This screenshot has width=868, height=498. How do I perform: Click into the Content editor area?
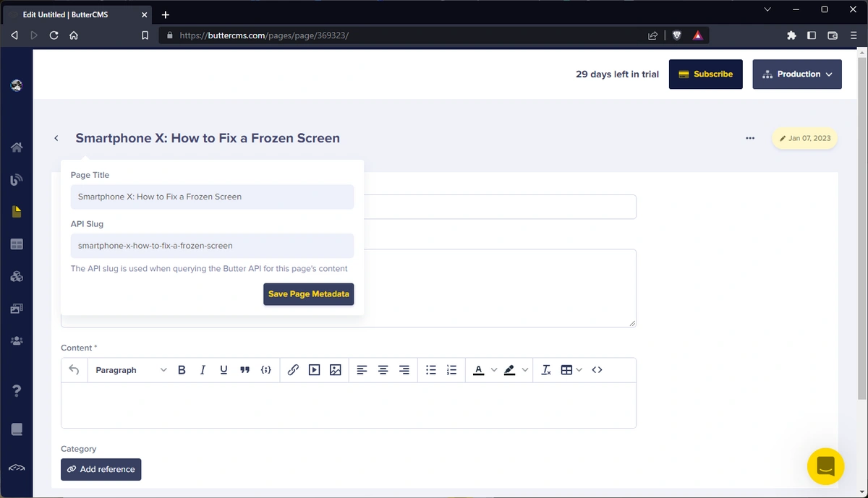tap(349, 405)
